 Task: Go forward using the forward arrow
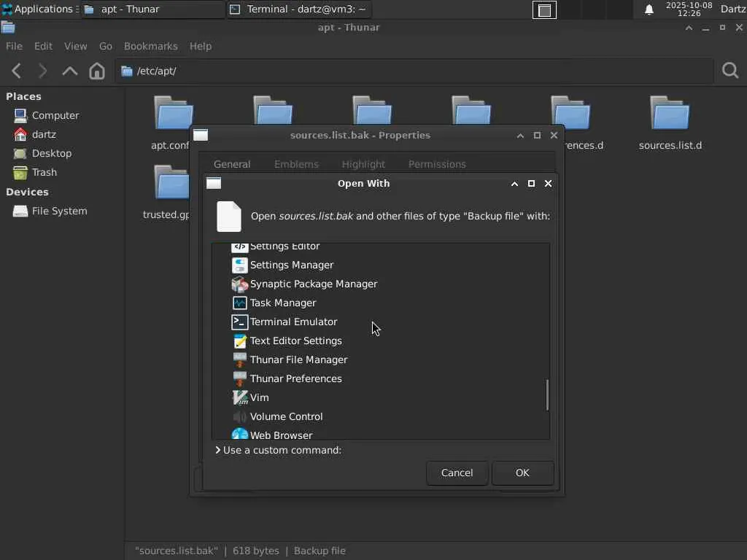tap(42, 71)
